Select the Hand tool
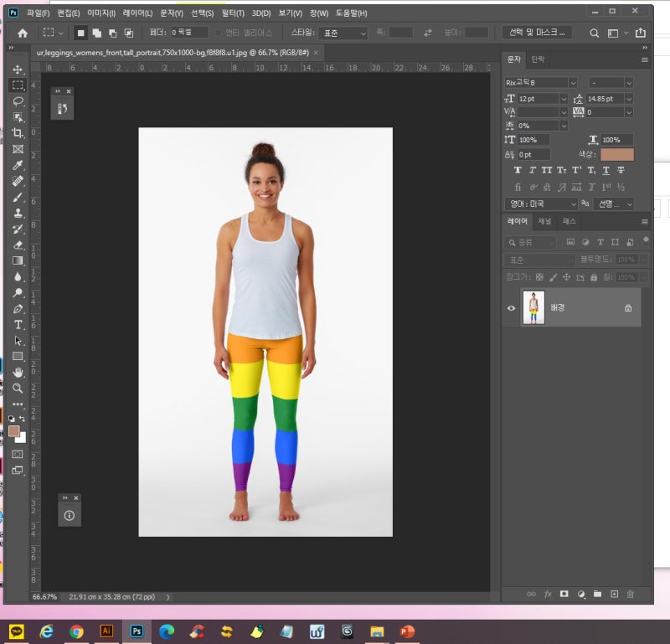The width and height of the screenshot is (670, 644). tap(18, 373)
